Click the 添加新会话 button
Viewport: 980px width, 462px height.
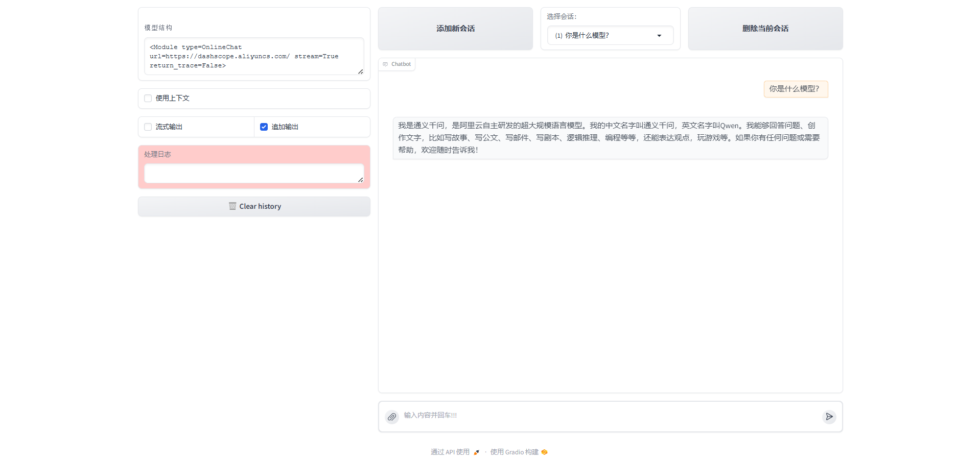click(x=455, y=29)
